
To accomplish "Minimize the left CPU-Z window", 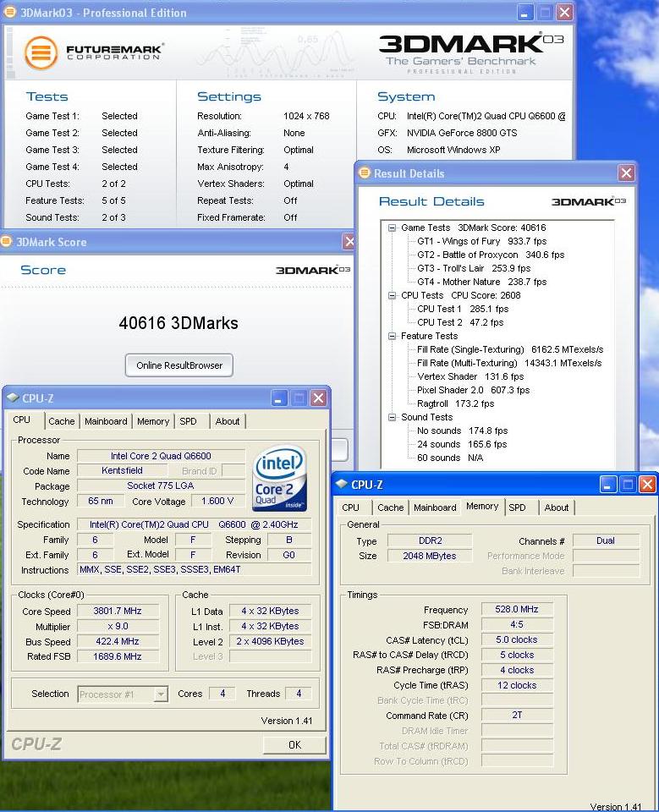I will point(279,398).
